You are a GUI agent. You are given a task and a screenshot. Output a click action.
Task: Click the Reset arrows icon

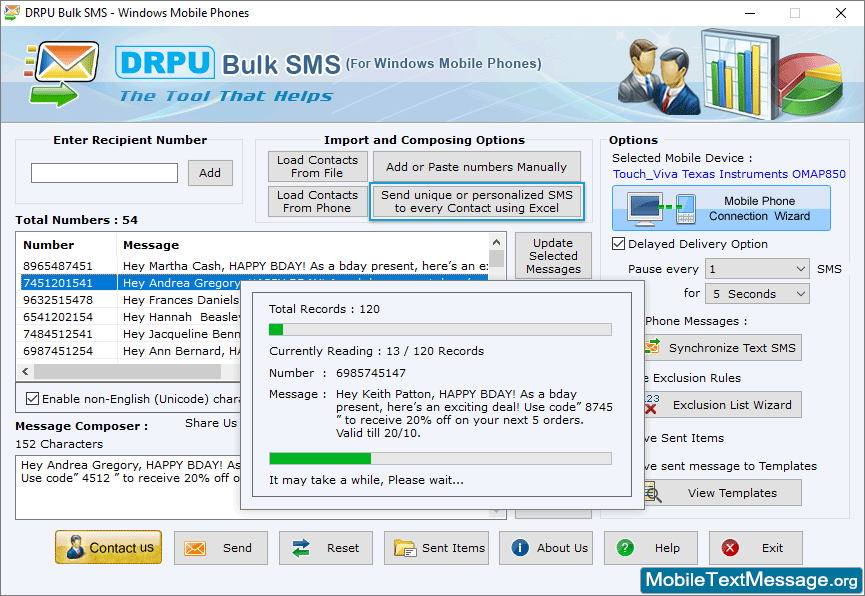point(301,548)
